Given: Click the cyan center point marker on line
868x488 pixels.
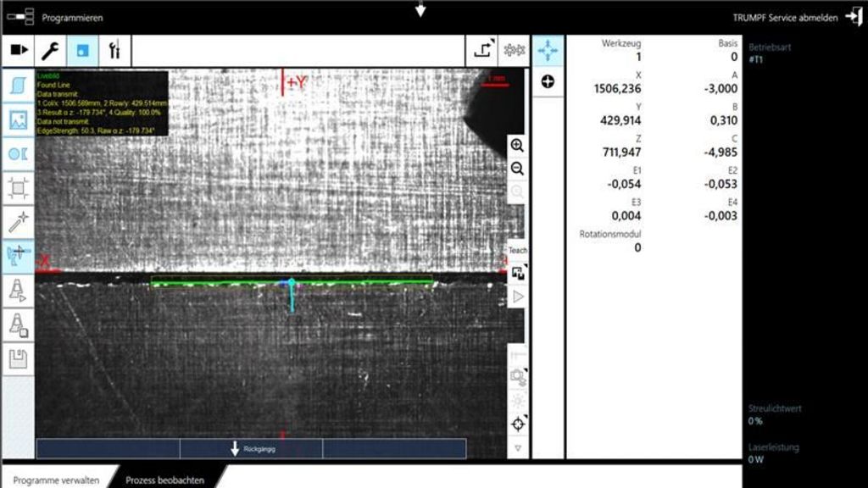Looking at the screenshot, I should pyautogui.click(x=292, y=283).
